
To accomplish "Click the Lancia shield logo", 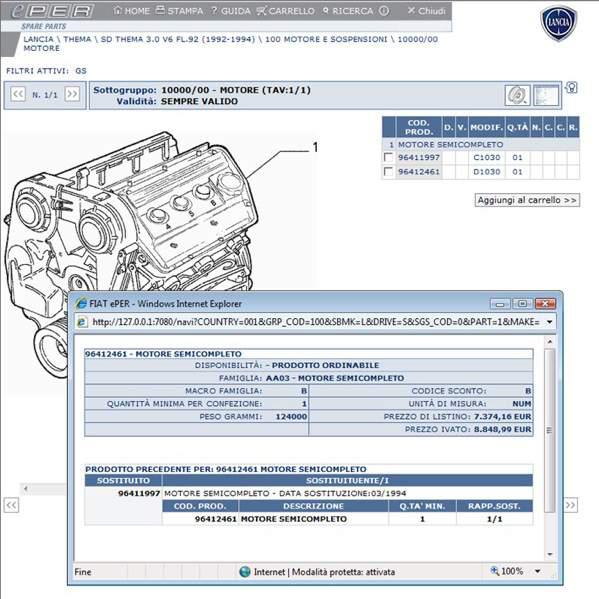I will (559, 23).
